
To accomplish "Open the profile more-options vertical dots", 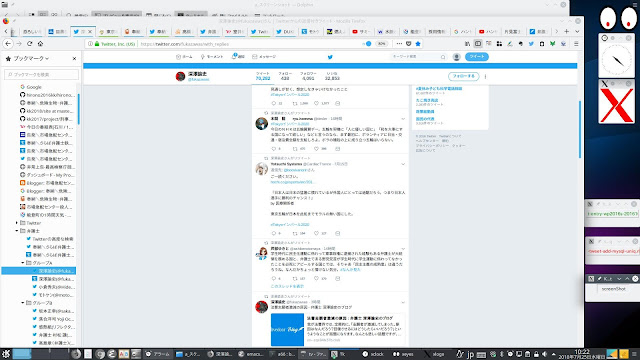I will point(485,76).
